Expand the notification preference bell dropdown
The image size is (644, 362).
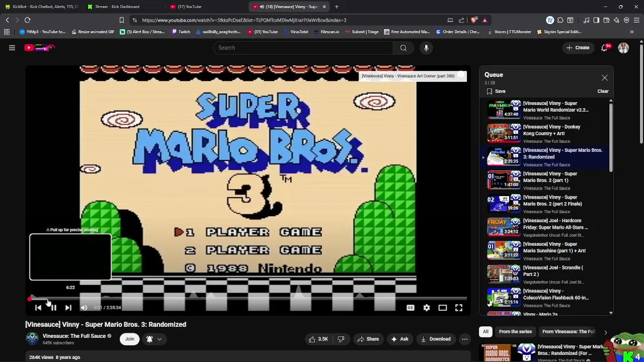pyautogui.click(x=154, y=339)
